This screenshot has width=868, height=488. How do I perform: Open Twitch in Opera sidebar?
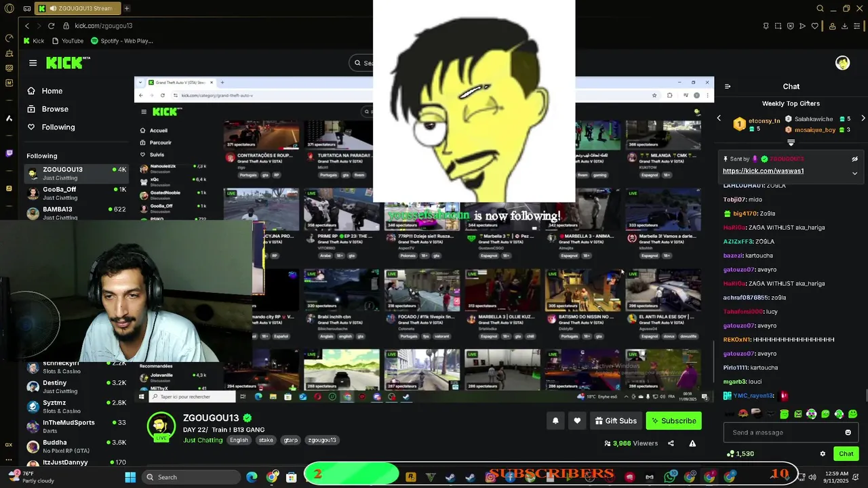[x=9, y=153]
